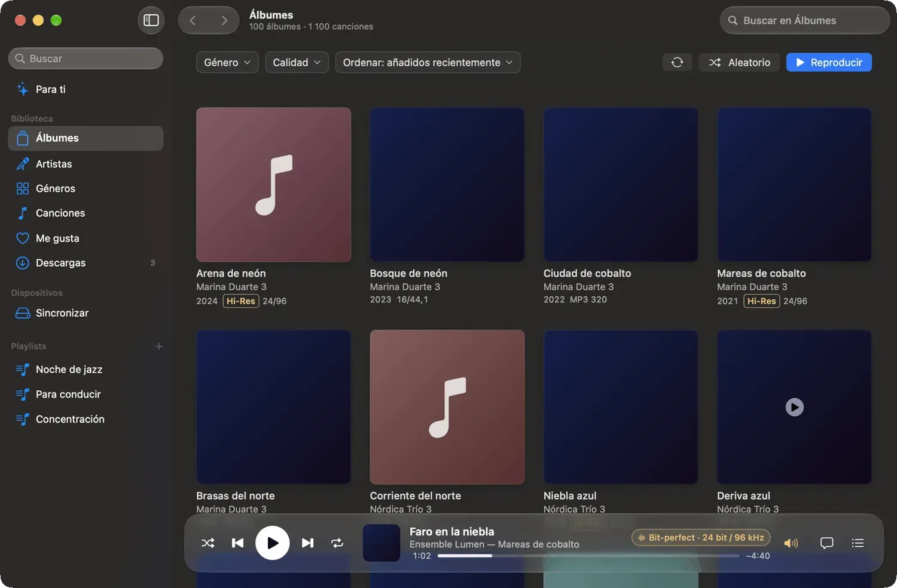Image resolution: width=897 pixels, height=588 pixels.
Task: Click the play overlay on Deriva azul
Action: click(794, 407)
